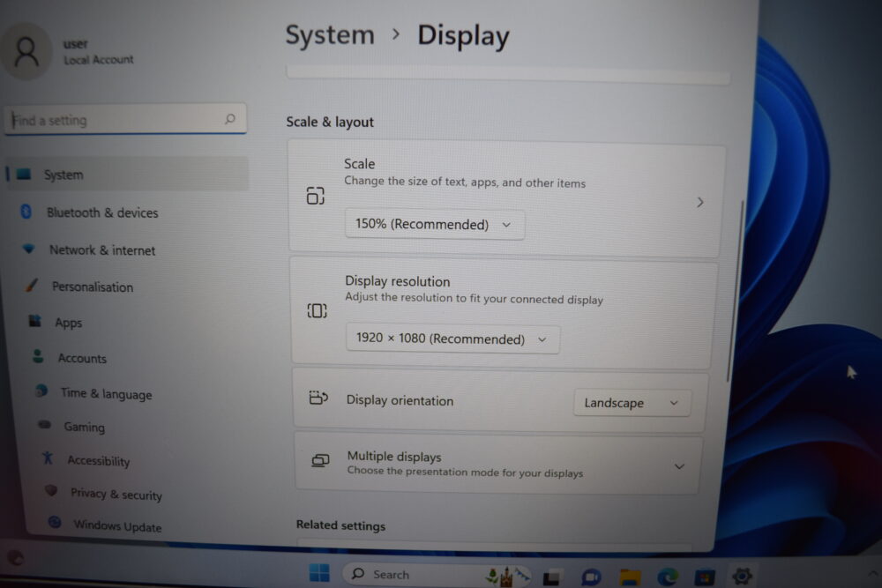
Task: Click the taskbar Search box
Action: pos(437,575)
